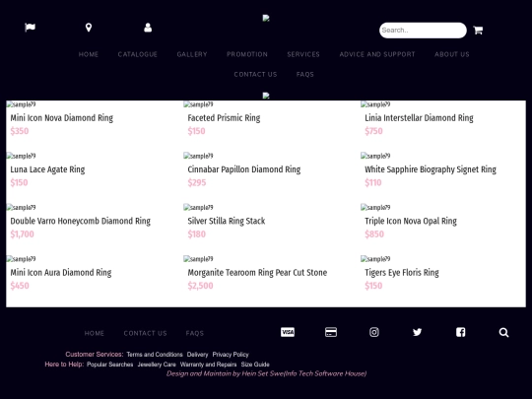Click thumbnail above Luna Lace Agate Ring
Screen dimensions: 532x399
tap(21, 156)
